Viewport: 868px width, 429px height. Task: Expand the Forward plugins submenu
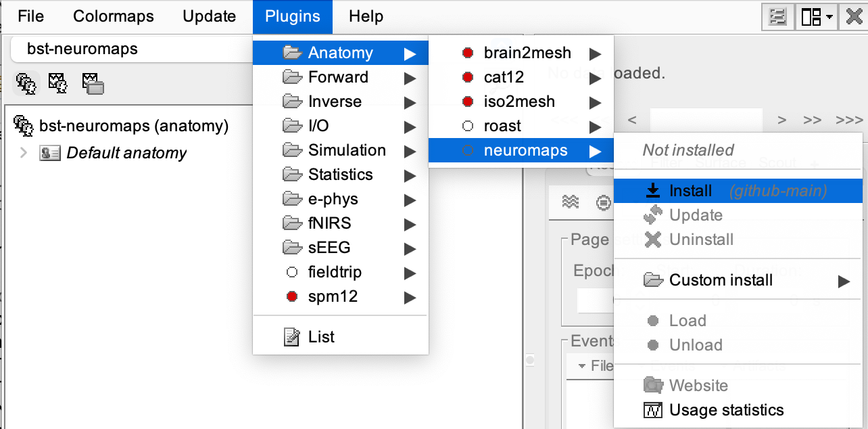pos(338,77)
